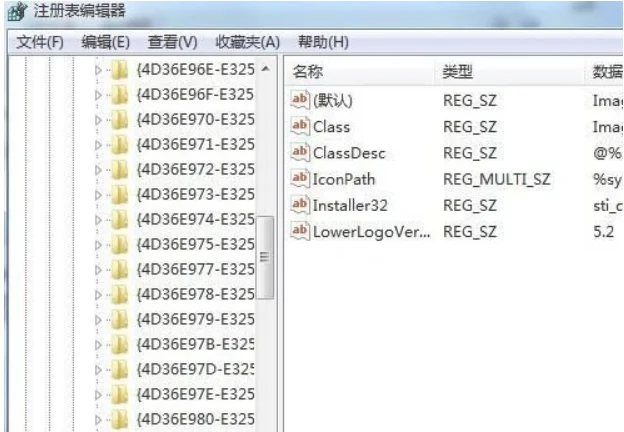Select the LowerLogoVer... value icon
624x432 pixels.
coord(300,231)
